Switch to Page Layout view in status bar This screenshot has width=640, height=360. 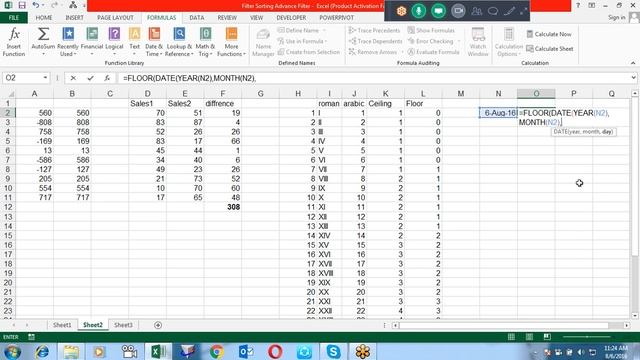point(529,337)
